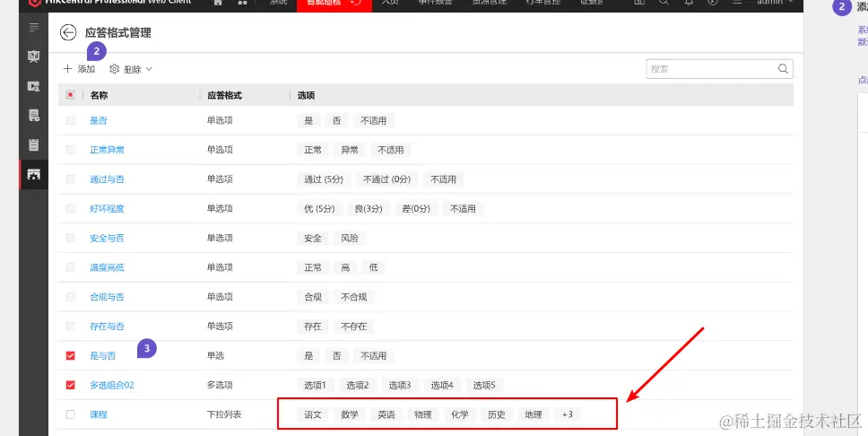Click the 化学 option tag

coord(460,414)
